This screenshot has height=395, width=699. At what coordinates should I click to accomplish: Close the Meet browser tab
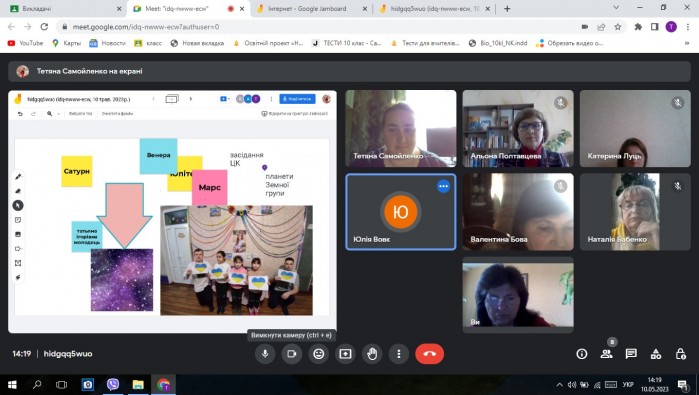point(242,8)
